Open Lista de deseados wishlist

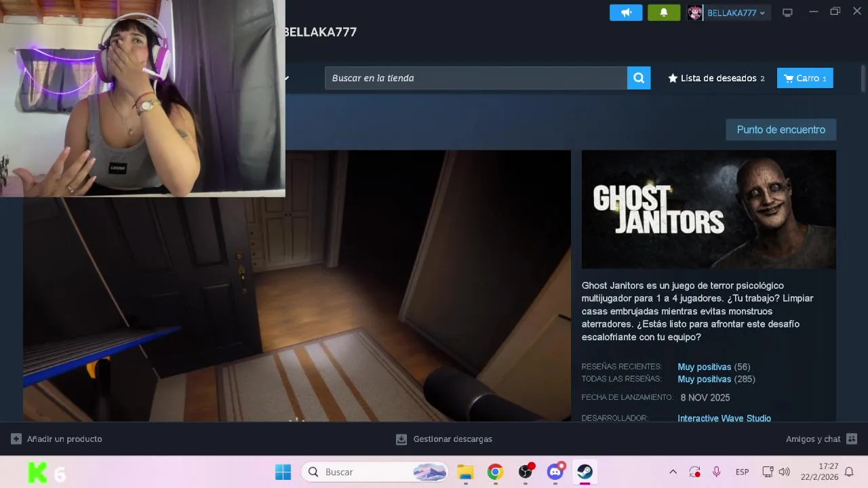pyautogui.click(x=716, y=78)
